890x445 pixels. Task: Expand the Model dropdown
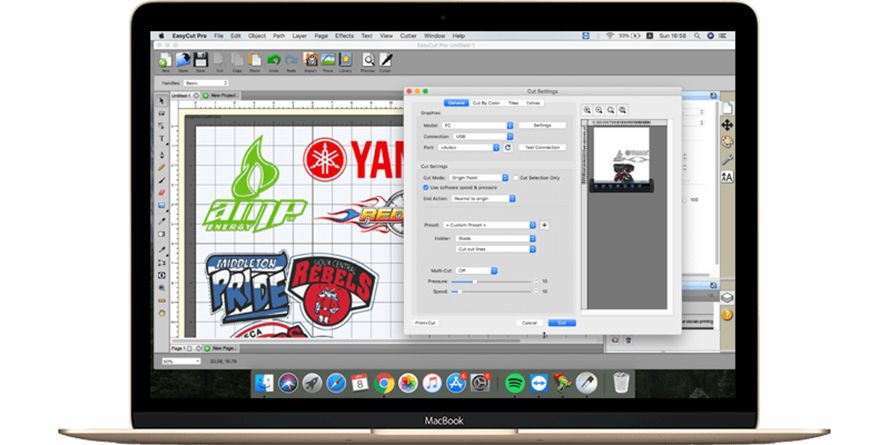[478, 125]
